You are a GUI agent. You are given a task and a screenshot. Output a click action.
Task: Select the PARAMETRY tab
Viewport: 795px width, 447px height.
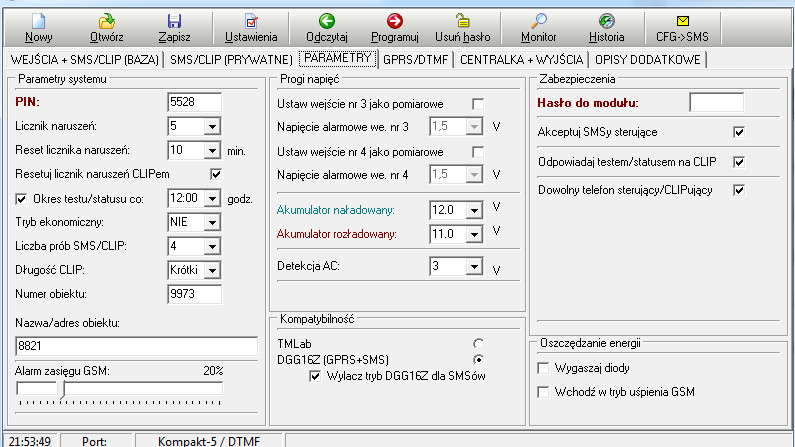338,58
